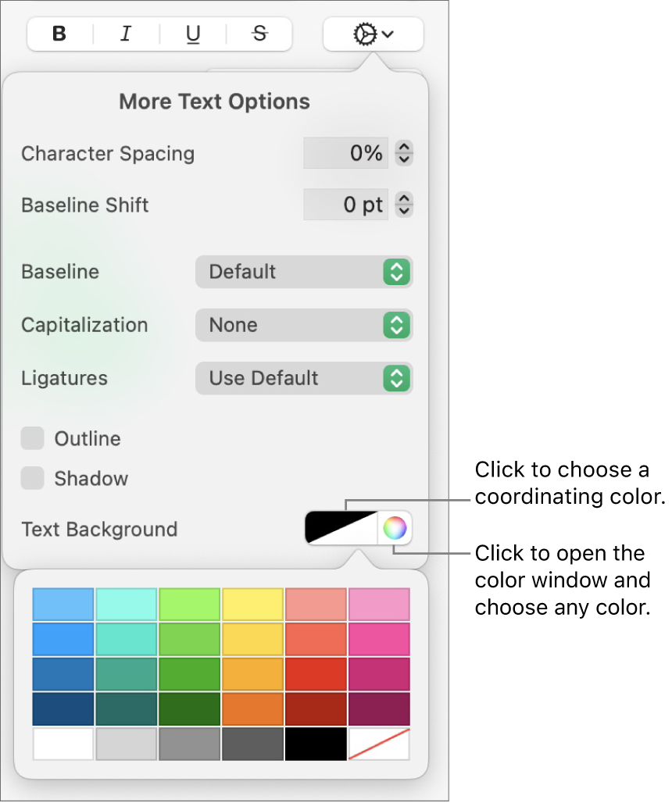This screenshot has height=803, width=672.
Task: Expand the Ligatures dropdown
Action: (304, 378)
